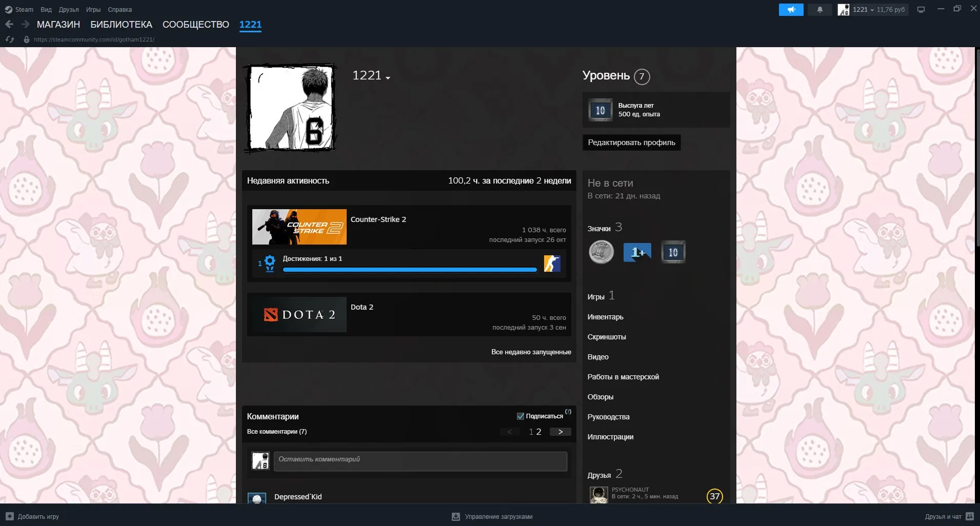The image size is (980, 526).
Task: Open the Друзья menu
Action: coord(69,9)
